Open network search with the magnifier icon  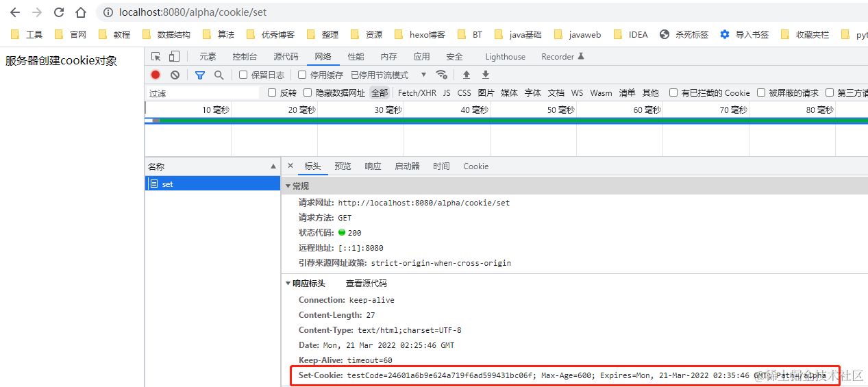click(x=219, y=75)
